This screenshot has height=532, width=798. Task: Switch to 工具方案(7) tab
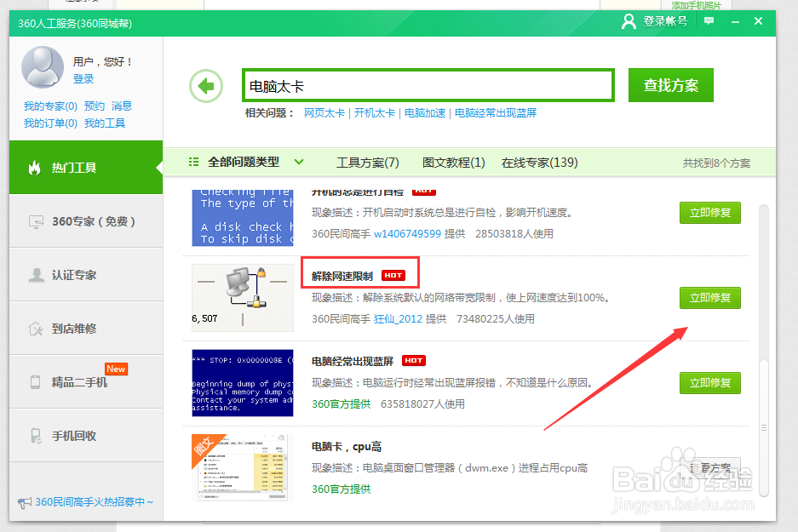[367, 163]
